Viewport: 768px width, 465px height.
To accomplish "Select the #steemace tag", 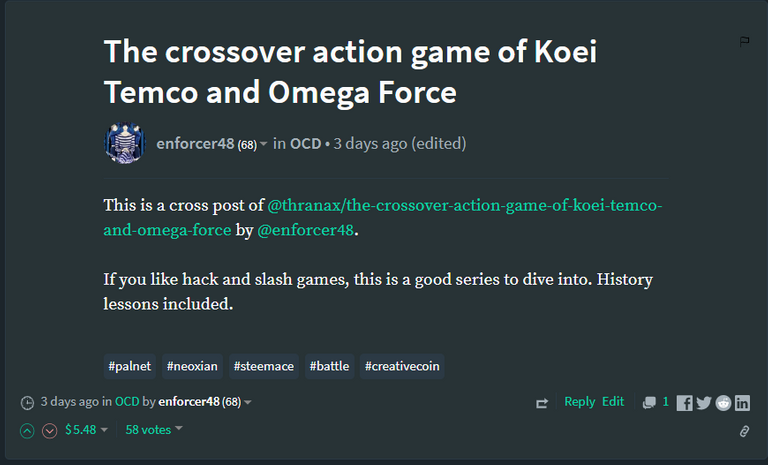I will (264, 367).
